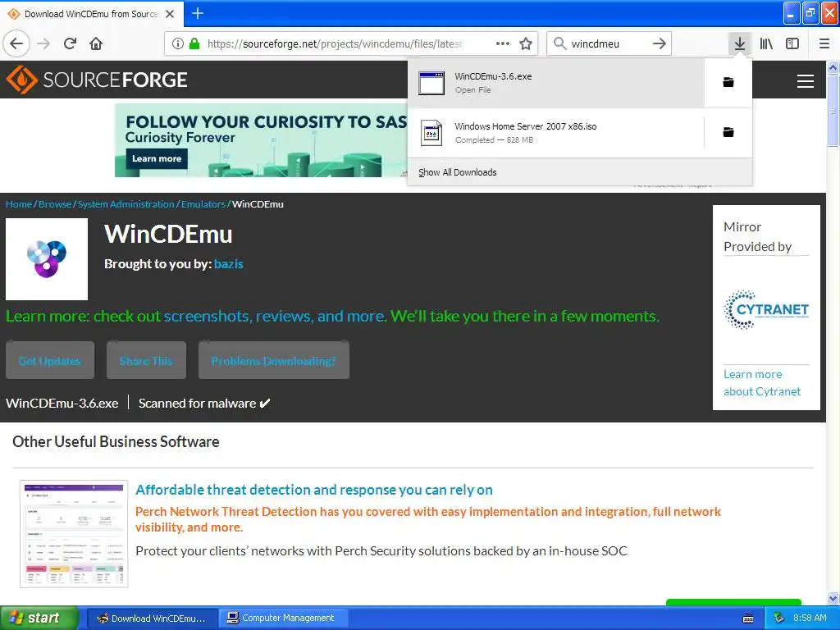This screenshot has height=630, width=840.
Task: Open the SourceForge site hamburger menu
Action: 806,81
